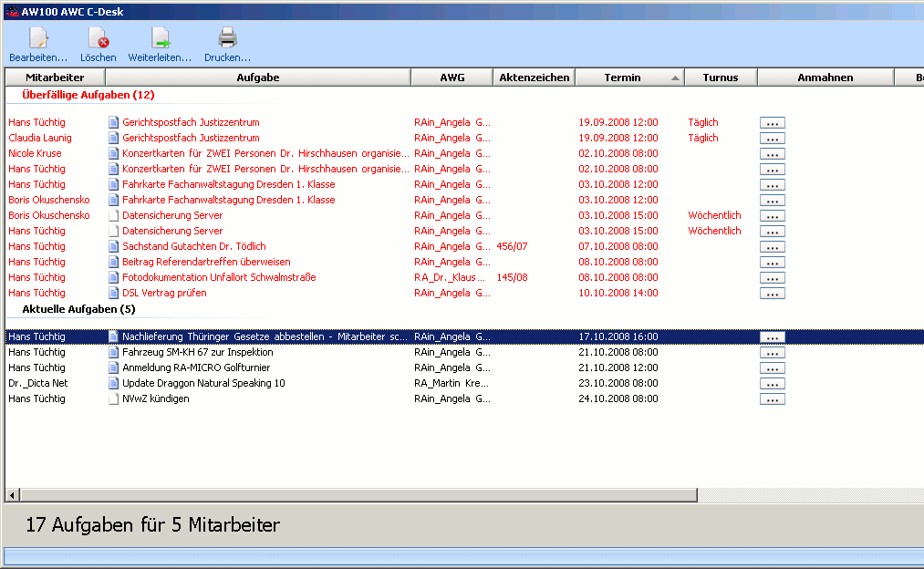Click document icon beside Fotodokumentation Unfallort Schwalmstraße
The height and width of the screenshot is (569, 924).
click(x=114, y=278)
